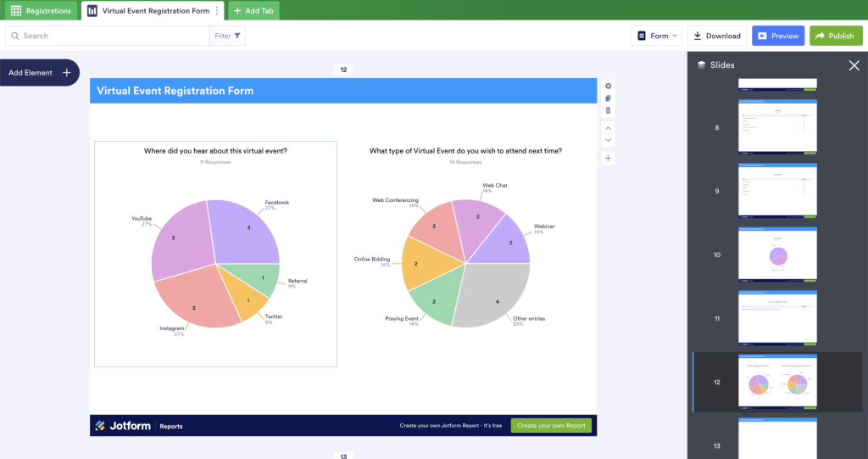Switch to the Registrations tab
The image size is (868, 459).
[x=41, y=11]
